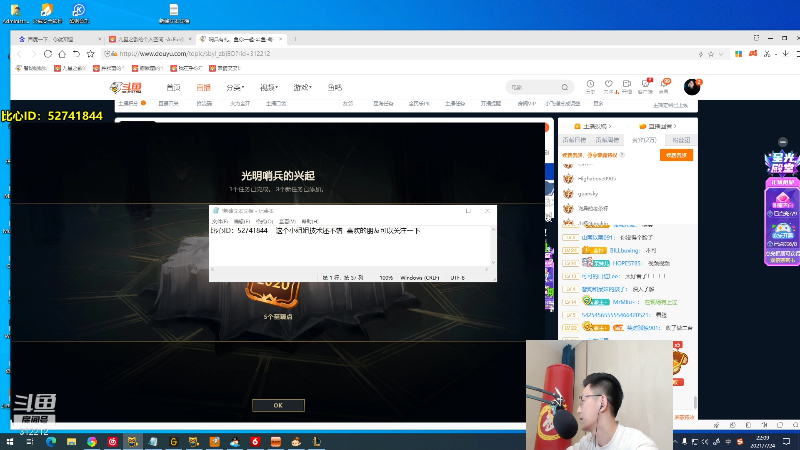800x450 pixels.
Task: Open the third desktop icon in the top row
Action: (x=79, y=13)
